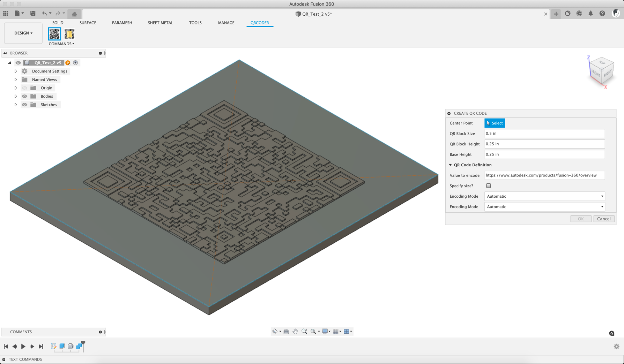This screenshot has height=364, width=624.
Task: Open the Encoding Mode dropdown
Action: click(x=544, y=196)
